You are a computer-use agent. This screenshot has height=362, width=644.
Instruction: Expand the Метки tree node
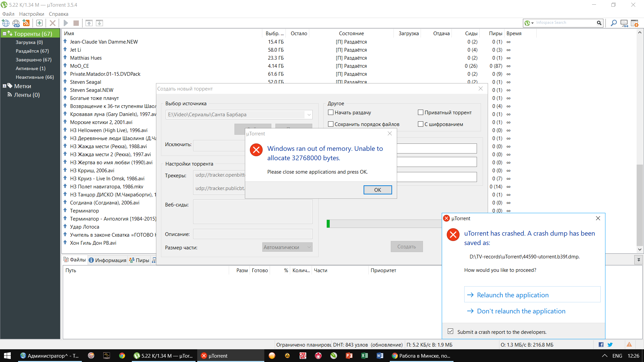(x=4, y=86)
